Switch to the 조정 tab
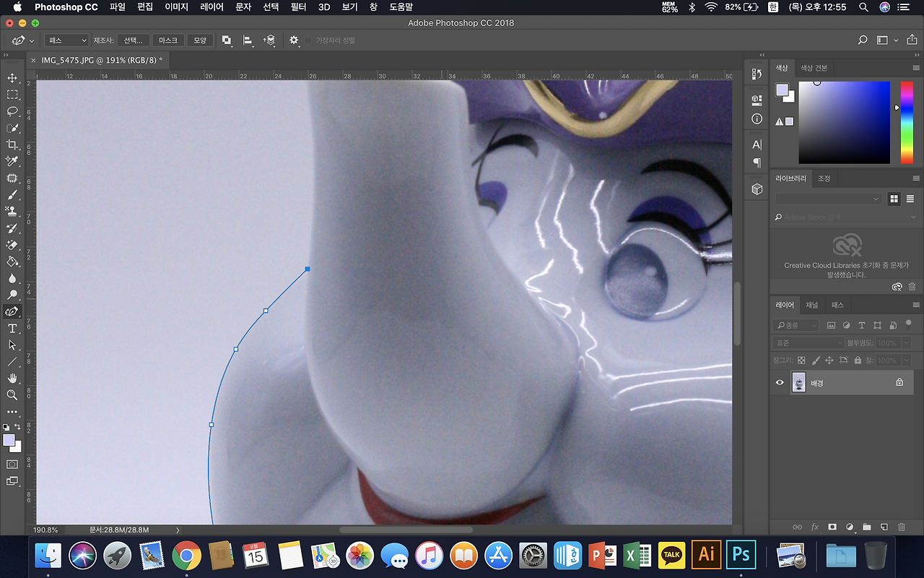This screenshot has width=924, height=578. point(824,178)
